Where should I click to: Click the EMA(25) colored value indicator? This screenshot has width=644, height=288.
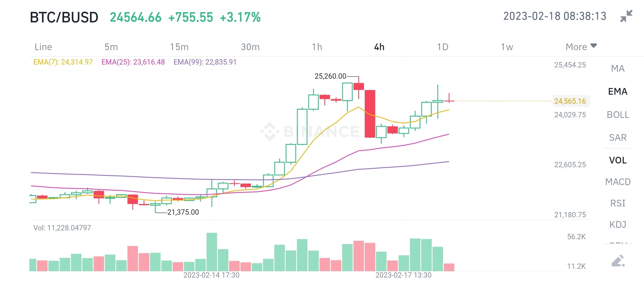coord(133,62)
